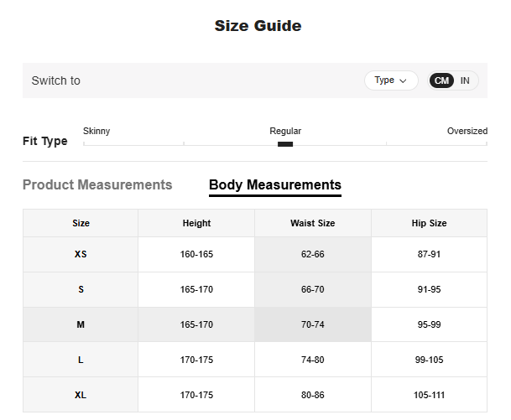Click the Oversized fit type label

467,131
